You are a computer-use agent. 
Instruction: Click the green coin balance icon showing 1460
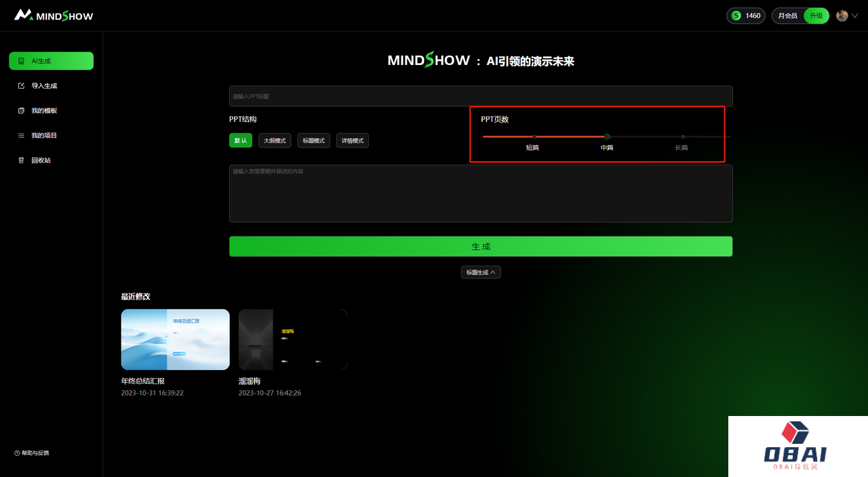click(x=736, y=15)
